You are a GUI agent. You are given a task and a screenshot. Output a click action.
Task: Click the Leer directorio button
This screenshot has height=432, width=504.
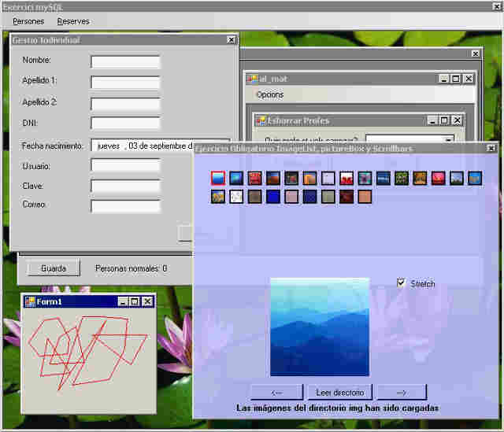click(339, 392)
